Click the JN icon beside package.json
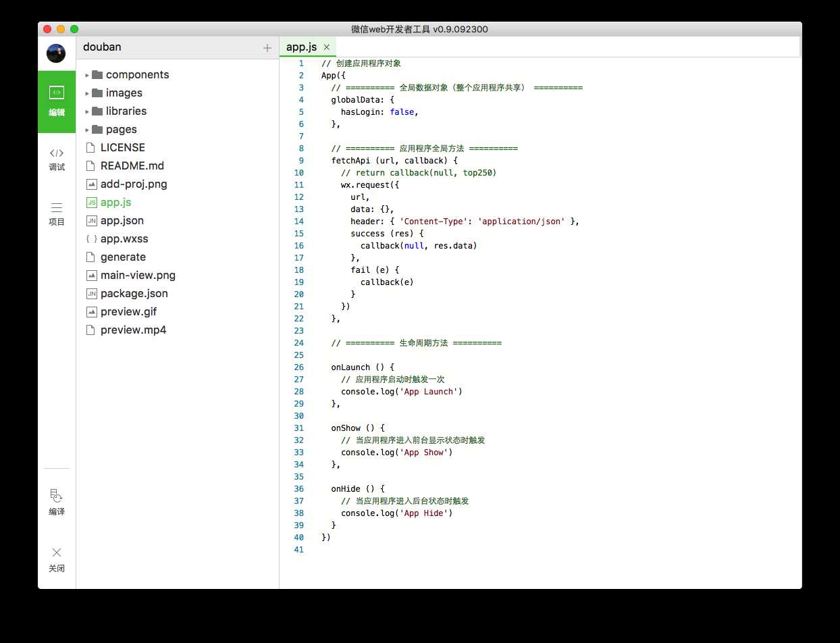 (91, 293)
